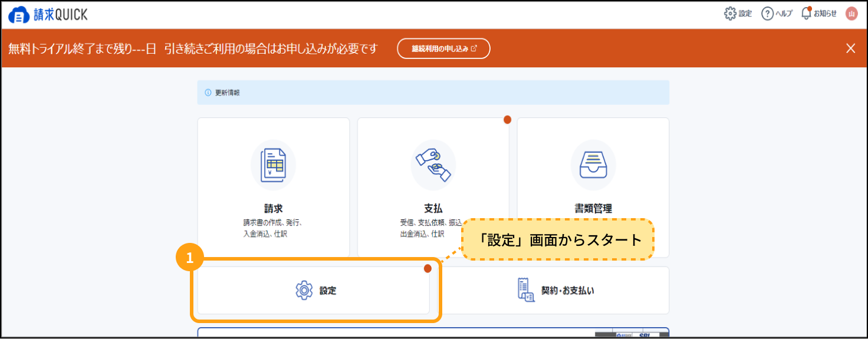Viewport: 868px width, 339px height.
Task: Click the gear icon in 設定 card
Action: click(x=304, y=291)
